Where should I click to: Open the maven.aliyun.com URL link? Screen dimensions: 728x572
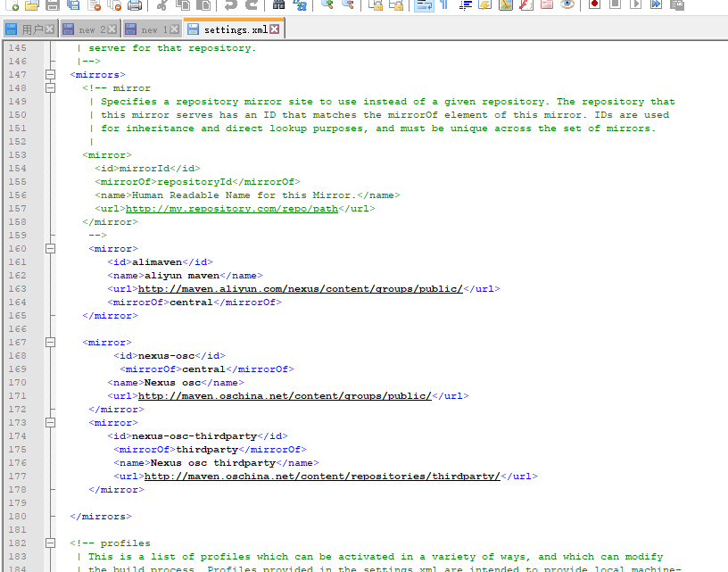pyautogui.click(x=301, y=289)
